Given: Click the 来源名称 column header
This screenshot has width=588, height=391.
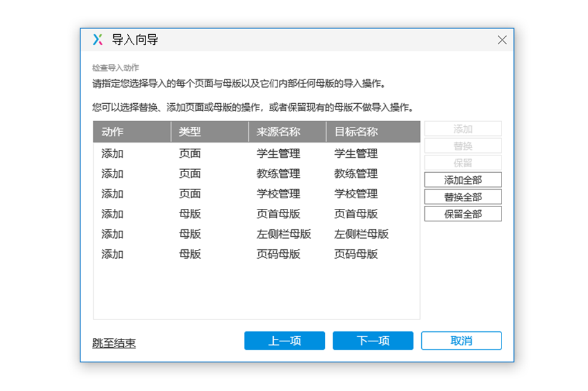Looking at the screenshot, I should click(287, 131).
